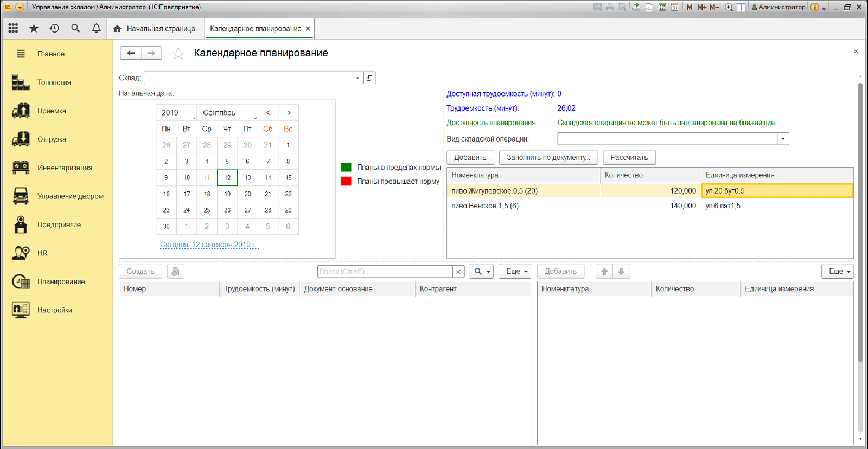
Task: Open Favorites star in top toolbar
Action: click(x=34, y=28)
